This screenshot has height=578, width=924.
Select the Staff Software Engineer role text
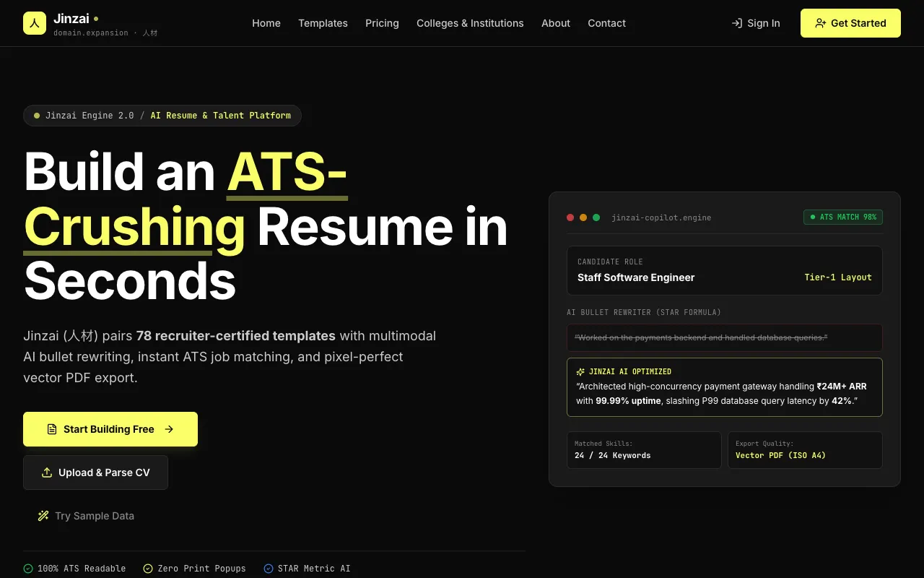point(636,277)
